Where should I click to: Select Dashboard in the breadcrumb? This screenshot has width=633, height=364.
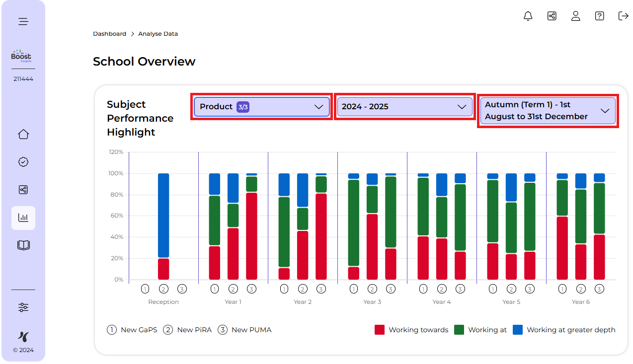pyautogui.click(x=109, y=33)
